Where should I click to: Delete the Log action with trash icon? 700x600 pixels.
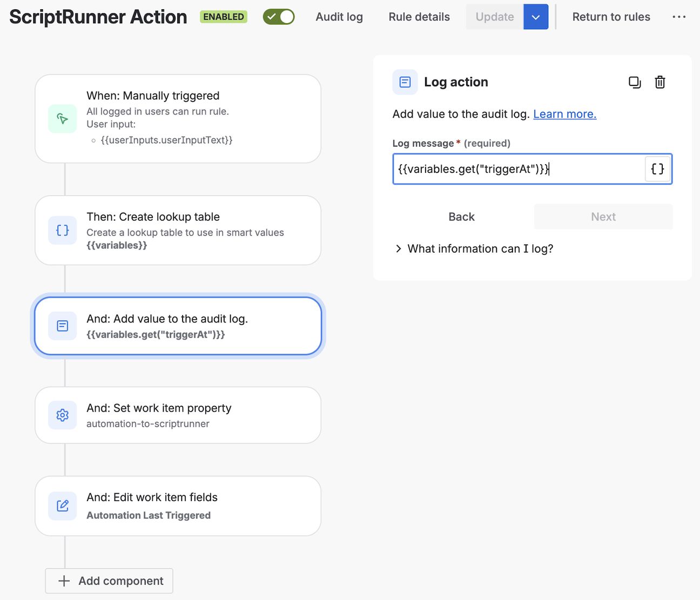tap(660, 82)
